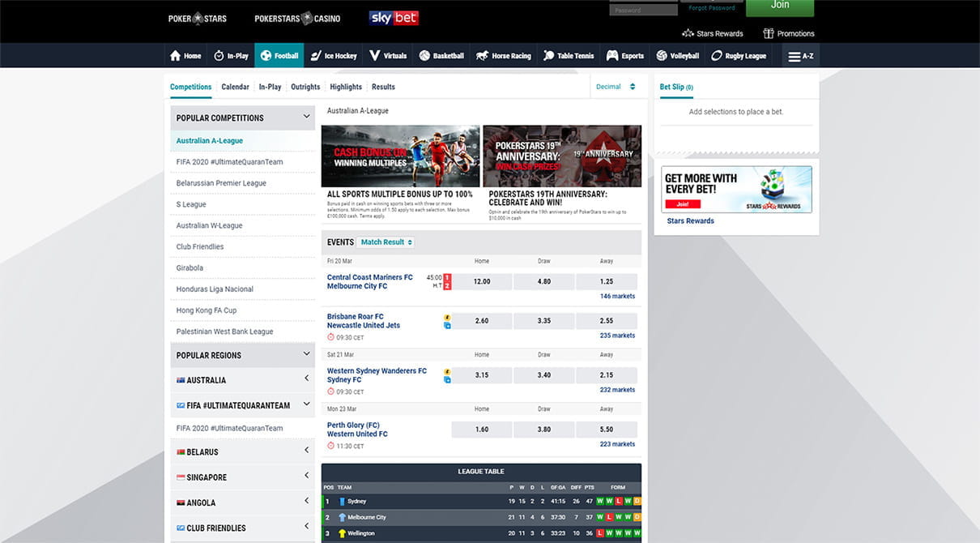
Task: Open the Virtuals section
Action: click(x=388, y=56)
